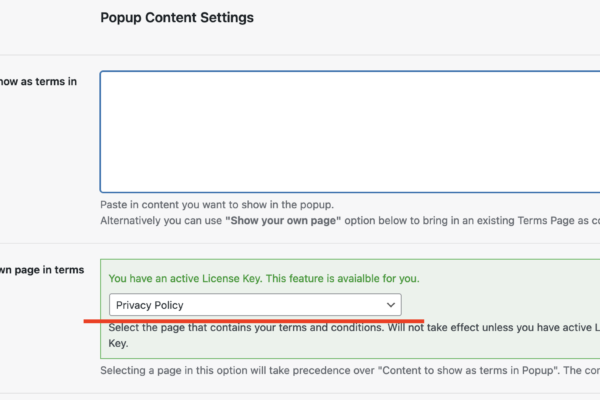Select the Popup Content Settings heading

tap(177, 18)
